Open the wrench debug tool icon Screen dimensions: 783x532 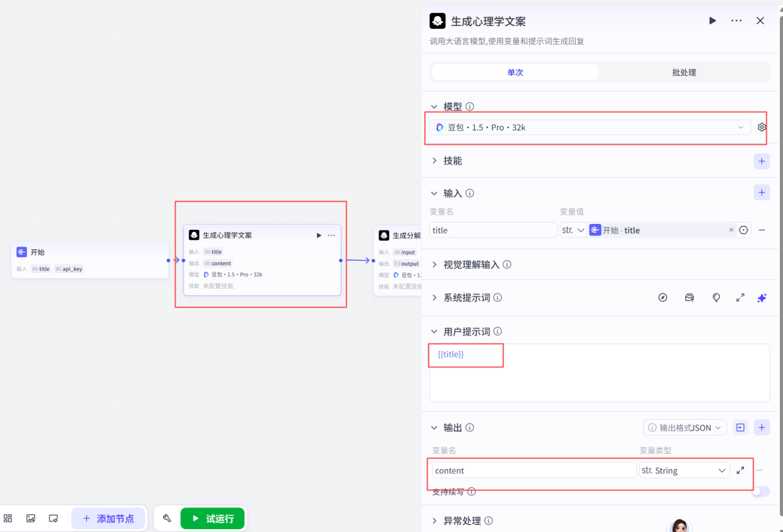tap(167, 518)
